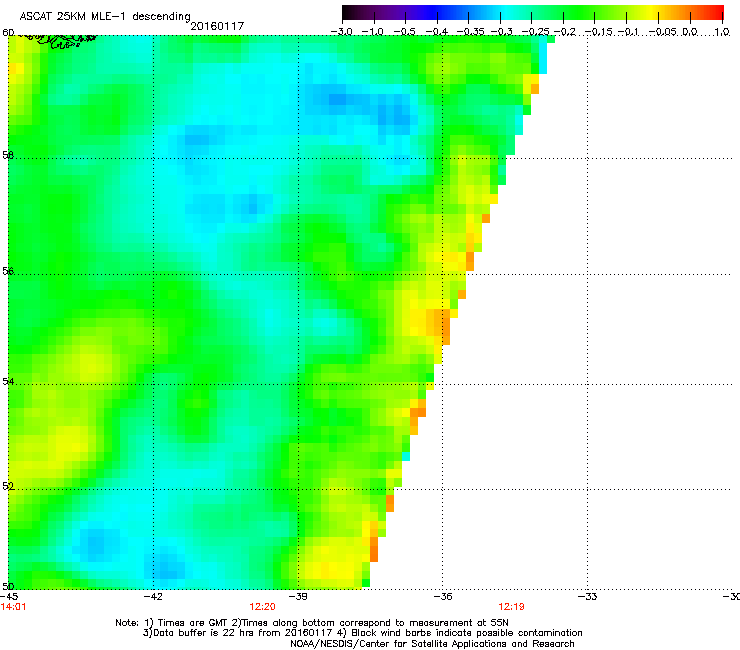Click the title 'ASCAT 25KM MLE-1 descending'
Viewport: 740px width, 650px height.
click(x=105, y=17)
